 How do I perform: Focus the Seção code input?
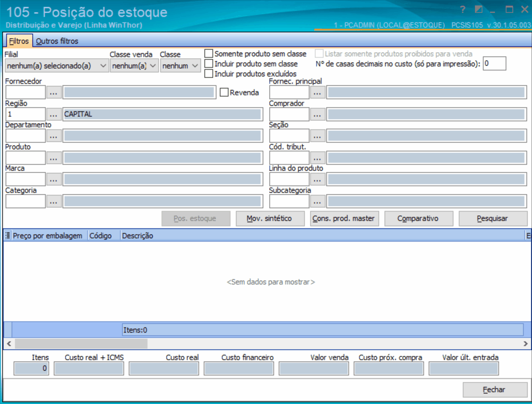(x=289, y=136)
